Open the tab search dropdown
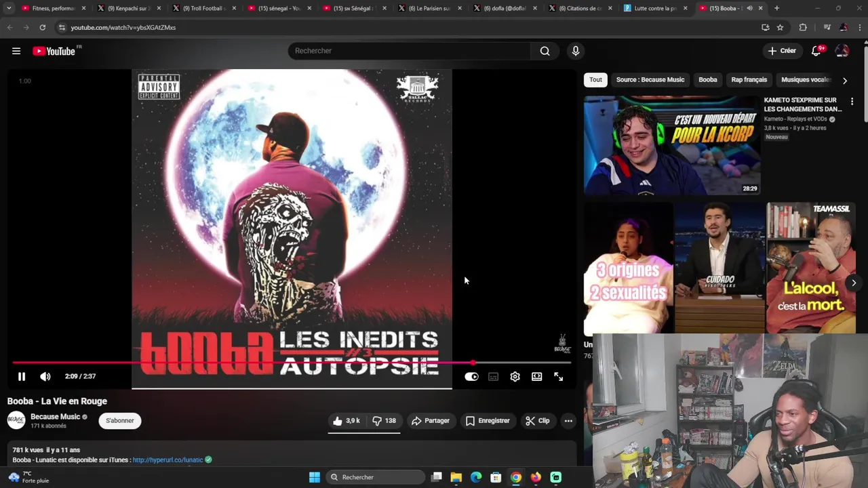868x488 pixels. [x=9, y=9]
